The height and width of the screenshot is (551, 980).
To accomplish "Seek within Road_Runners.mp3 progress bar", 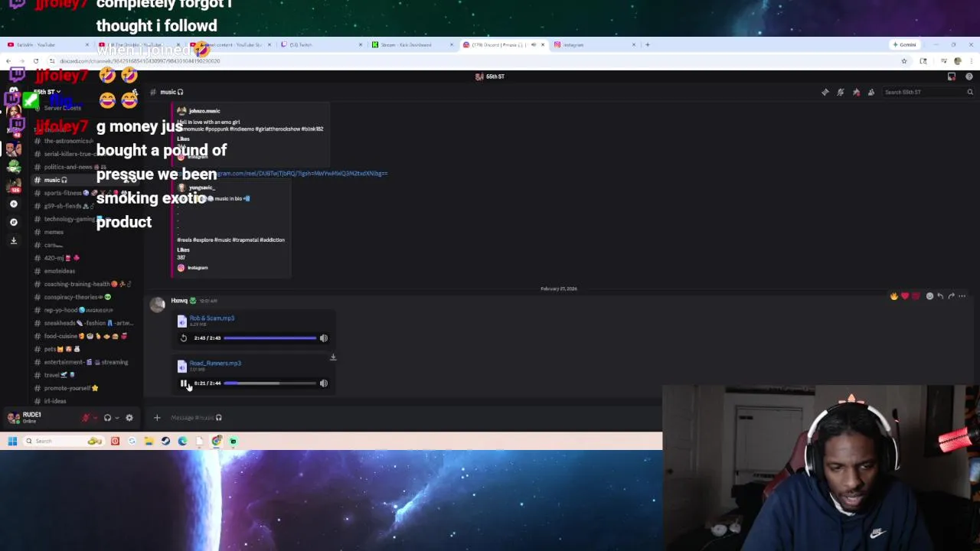I will click(269, 383).
